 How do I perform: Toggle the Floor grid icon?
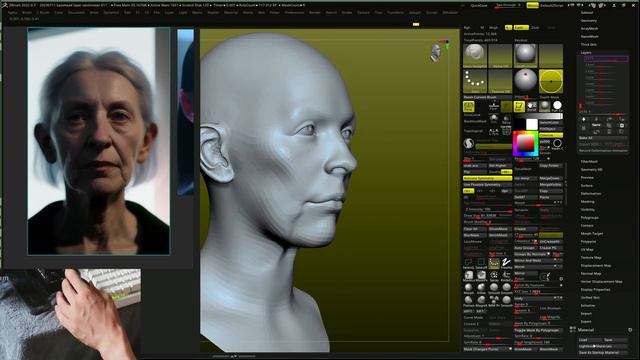pyautogui.click(x=494, y=107)
